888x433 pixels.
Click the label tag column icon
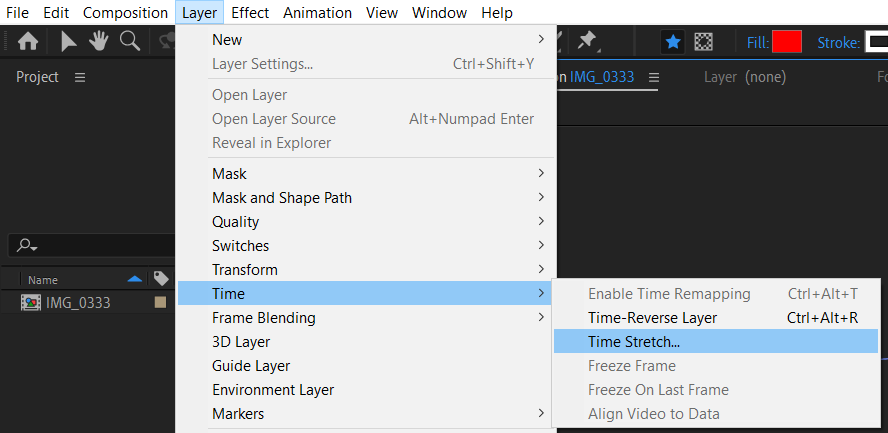point(161,278)
